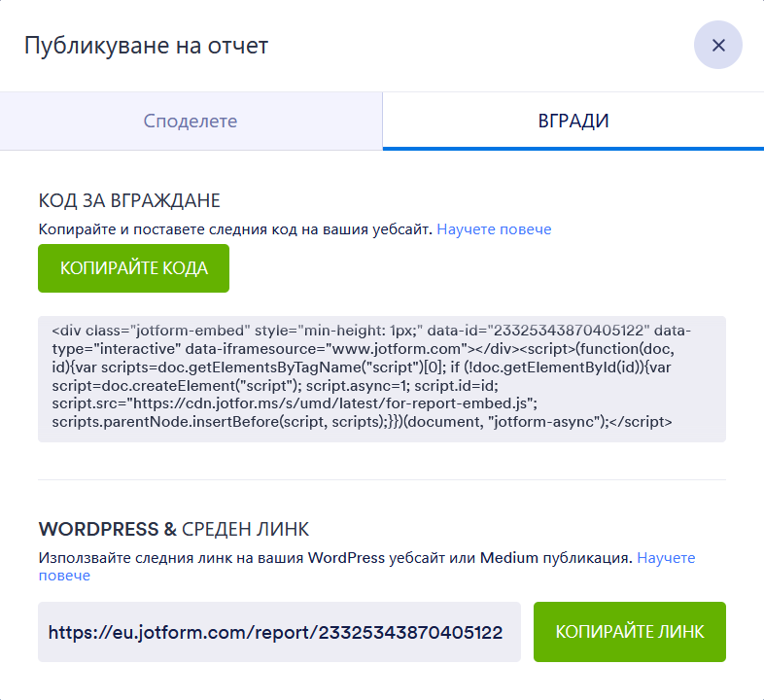Image resolution: width=764 pixels, height=700 pixels.
Task: Click the КОПИРАЙТЕ КОДА button
Action: tap(133, 268)
